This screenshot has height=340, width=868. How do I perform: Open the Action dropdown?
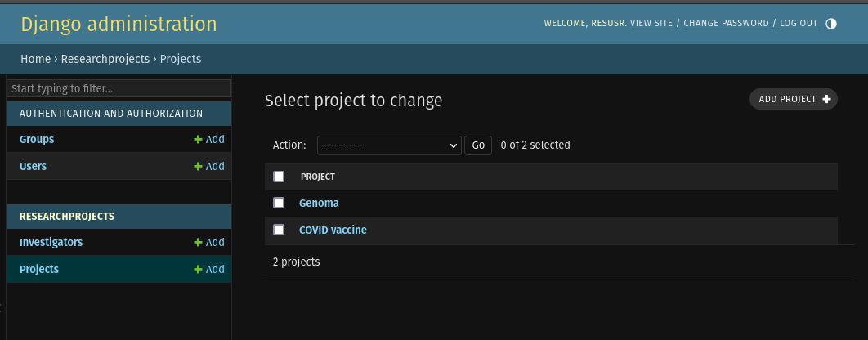tap(389, 145)
